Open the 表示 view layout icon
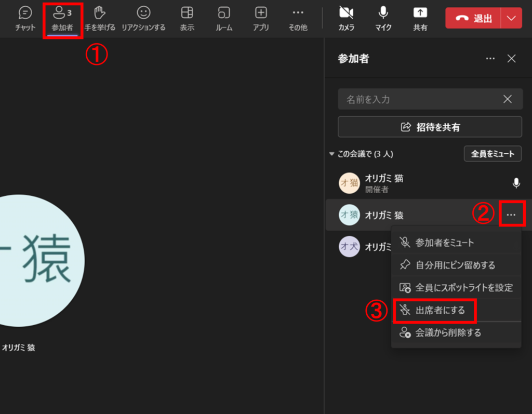Screen dimensions: 532x414 [x=187, y=18]
